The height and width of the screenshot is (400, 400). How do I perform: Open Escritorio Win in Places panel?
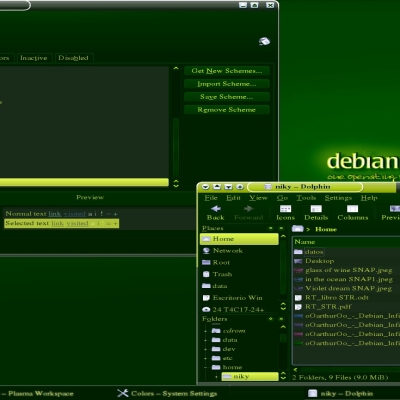click(x=239, y=298)
